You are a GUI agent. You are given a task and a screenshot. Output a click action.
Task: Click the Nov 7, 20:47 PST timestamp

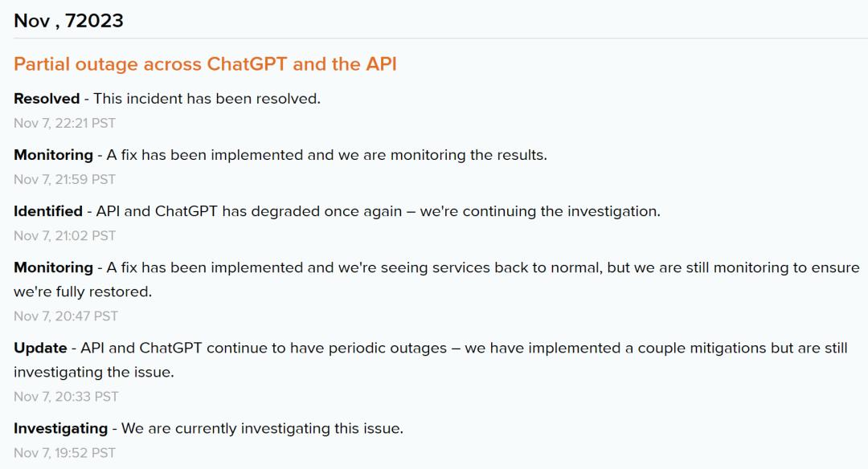[66, 316]
